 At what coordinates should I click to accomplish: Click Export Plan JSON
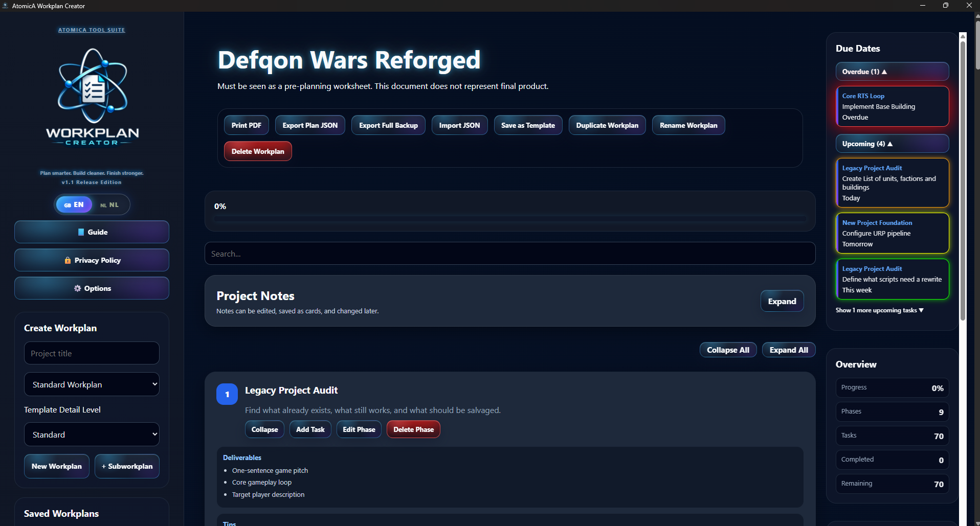click(310, 125)
